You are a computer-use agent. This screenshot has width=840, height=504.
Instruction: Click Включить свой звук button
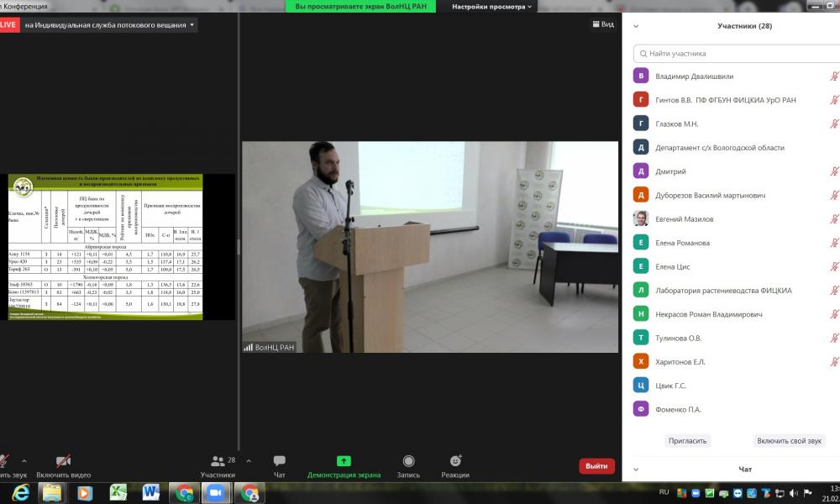coord(789,441)
